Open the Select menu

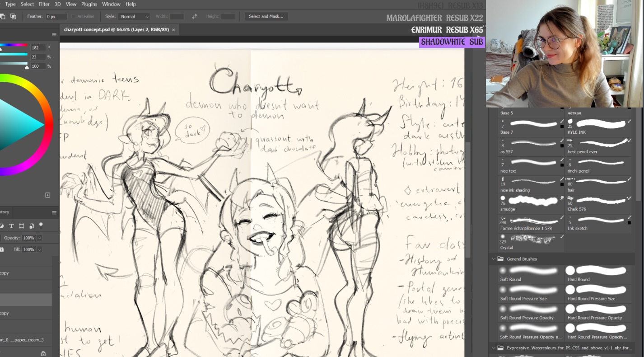point(27,4)
